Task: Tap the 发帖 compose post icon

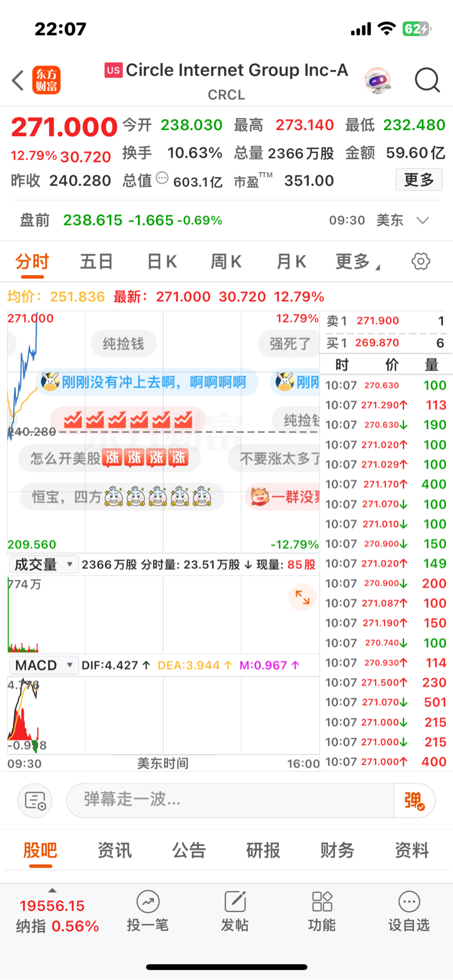Action: point(234,911)
